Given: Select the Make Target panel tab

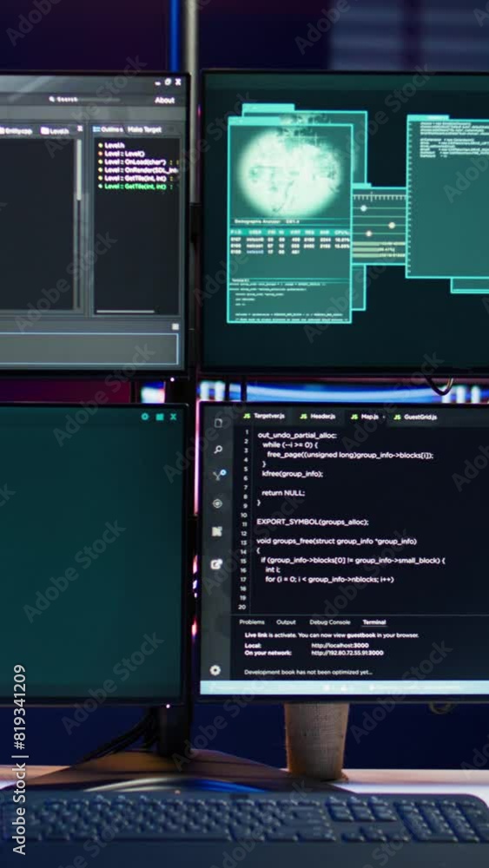Looking at the screenshot, I should pyautogui.click(x=144, y=129).
